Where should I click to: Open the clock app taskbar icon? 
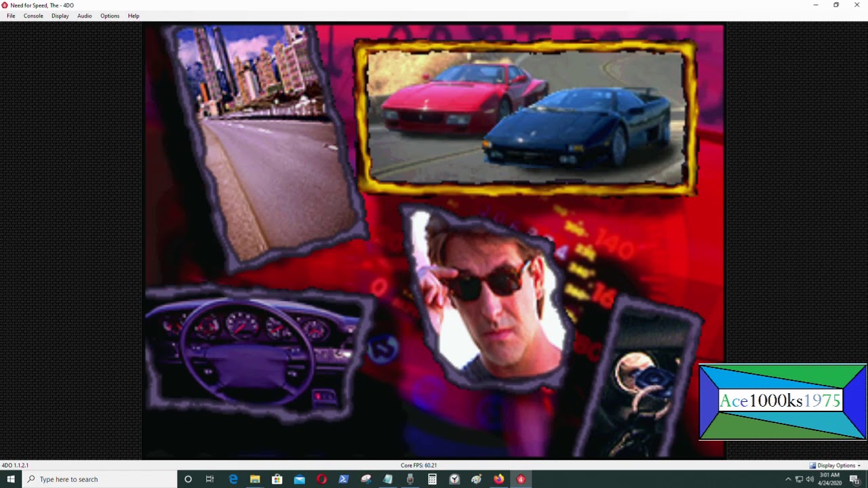click(454, 479)
